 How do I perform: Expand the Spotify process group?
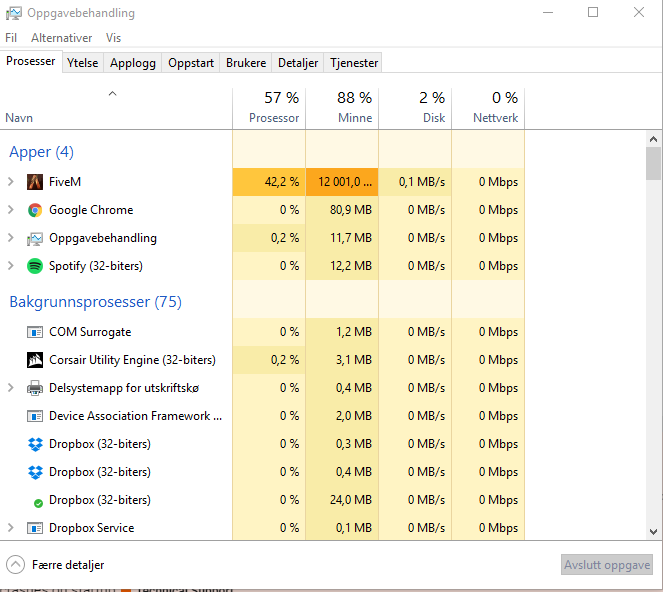point(11,266)
